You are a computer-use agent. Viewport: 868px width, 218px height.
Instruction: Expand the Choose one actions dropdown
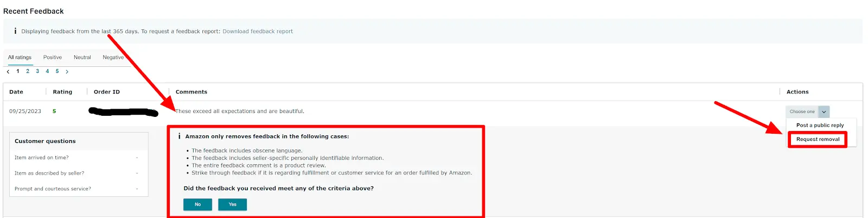pyautogui.click(x=802, y=111)
